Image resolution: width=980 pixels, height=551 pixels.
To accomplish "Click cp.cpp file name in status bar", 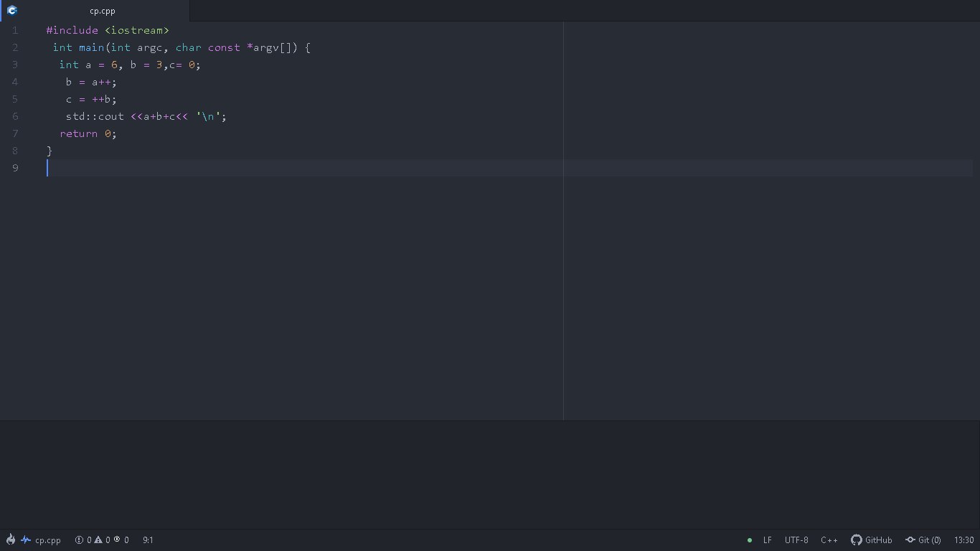I will (48, 540).
